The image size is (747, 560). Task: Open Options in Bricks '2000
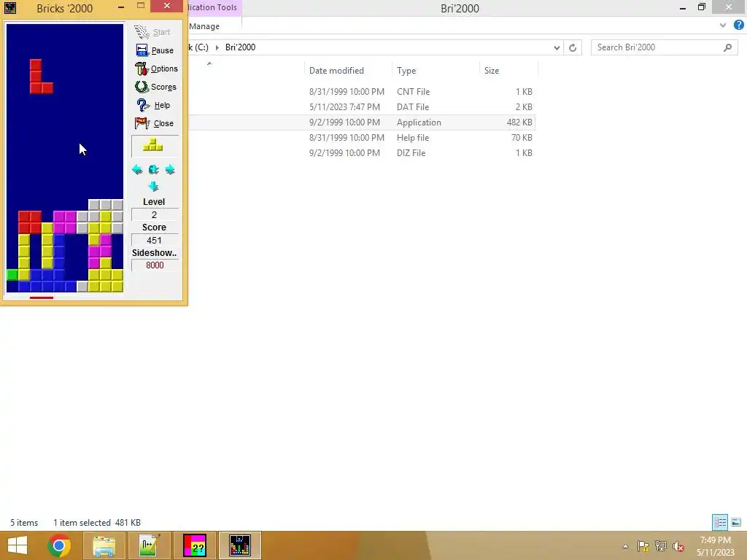click(156, 69)
